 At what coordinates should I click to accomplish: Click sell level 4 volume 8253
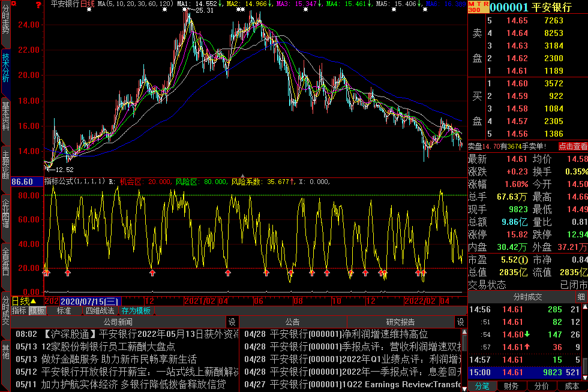(x=553, y=34)
